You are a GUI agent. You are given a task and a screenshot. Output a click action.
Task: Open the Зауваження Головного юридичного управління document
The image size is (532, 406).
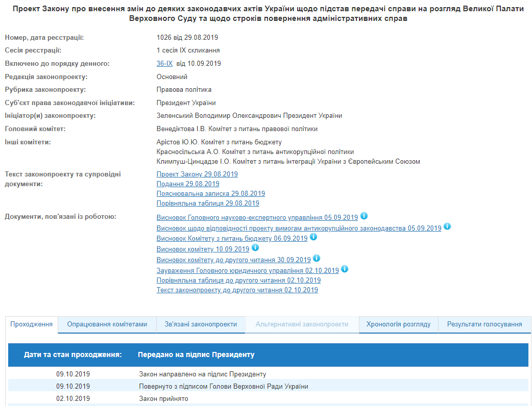(248, 269)
